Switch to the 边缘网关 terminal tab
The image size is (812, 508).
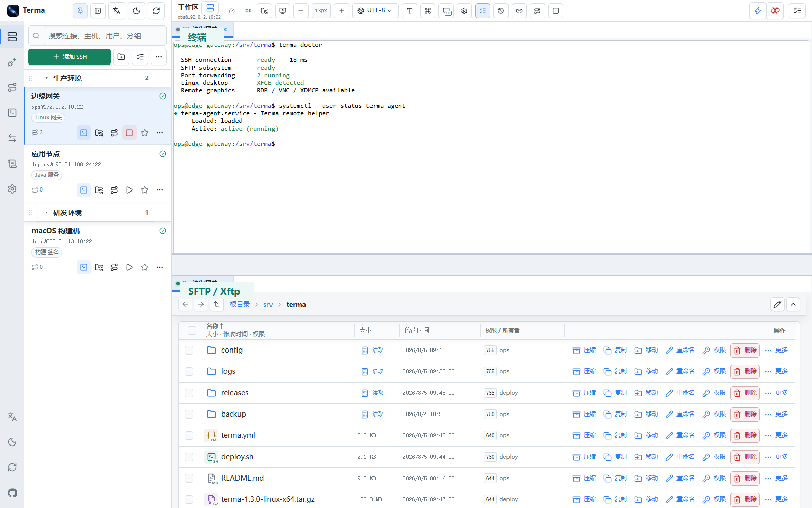(x=203, y=29)
